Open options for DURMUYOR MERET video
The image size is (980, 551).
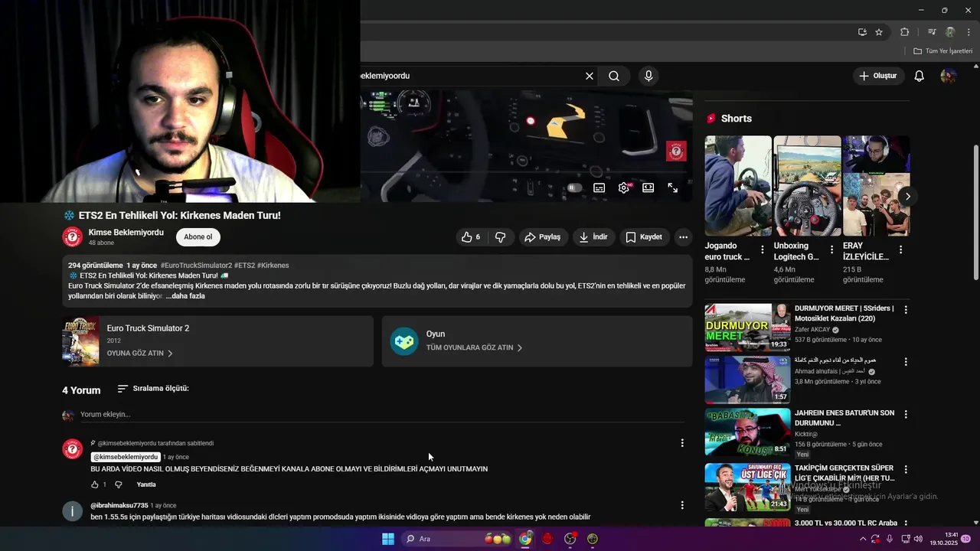click(906, 310)
